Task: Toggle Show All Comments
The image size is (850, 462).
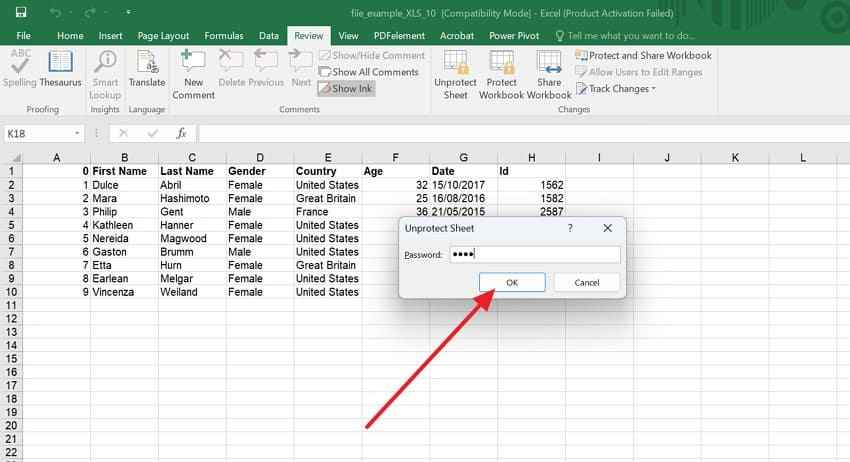Action: coord(369,72)
